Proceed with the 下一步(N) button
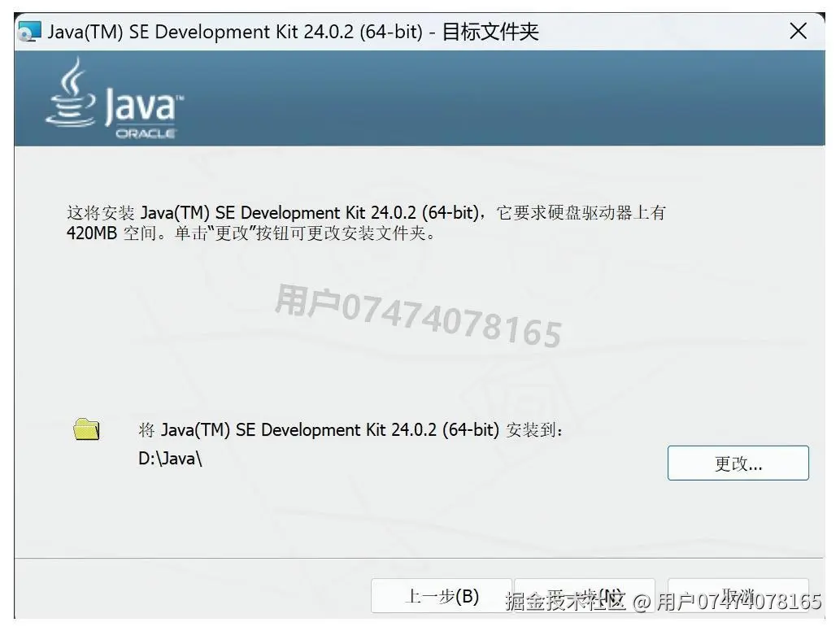Image resolution: width=840 pixels, height=631 pixels. coord(585,596)
